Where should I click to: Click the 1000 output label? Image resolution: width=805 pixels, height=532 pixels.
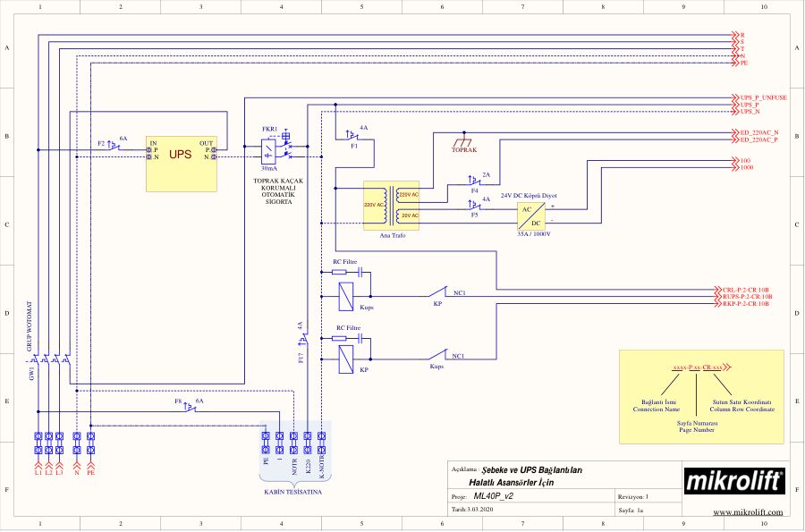point(747,167)
